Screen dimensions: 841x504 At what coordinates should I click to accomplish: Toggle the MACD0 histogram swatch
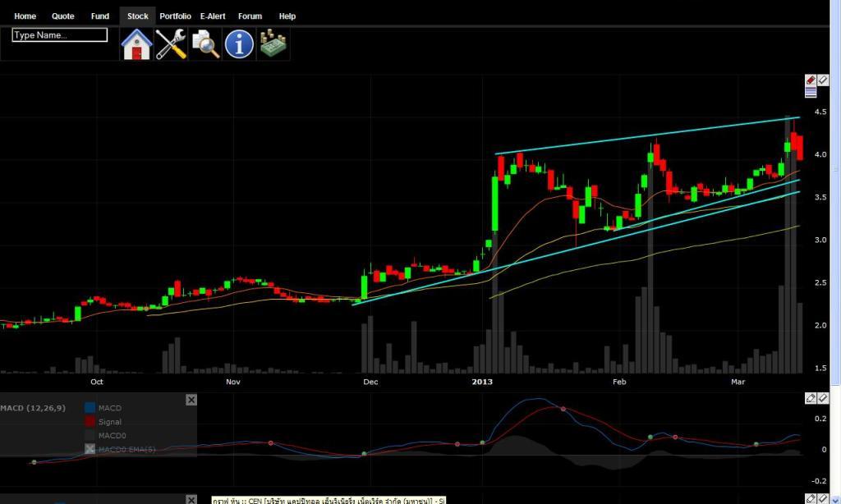pos(90,435)
